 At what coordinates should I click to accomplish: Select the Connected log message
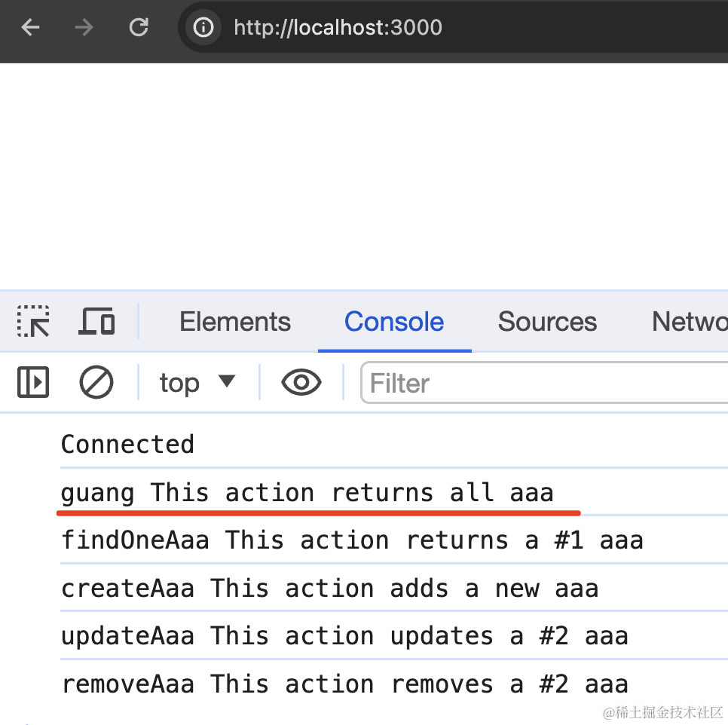pos(127,444)
